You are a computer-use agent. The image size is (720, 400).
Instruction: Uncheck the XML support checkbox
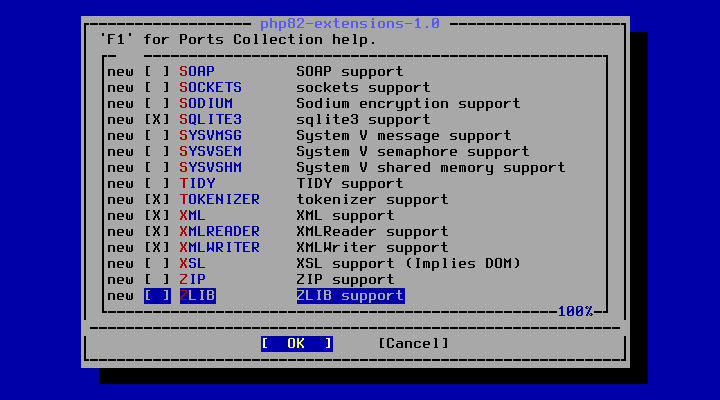coord(157,216)
